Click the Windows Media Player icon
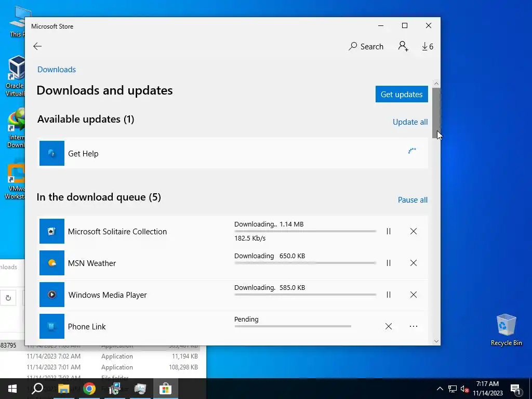This screenshot has width=532, height=399. [52, 295]
